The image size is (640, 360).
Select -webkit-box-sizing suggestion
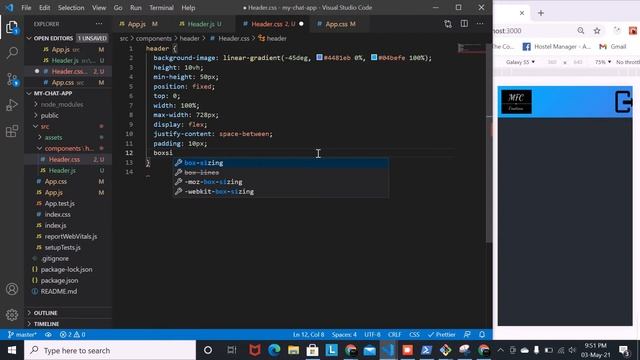click(x=280, y=191)
